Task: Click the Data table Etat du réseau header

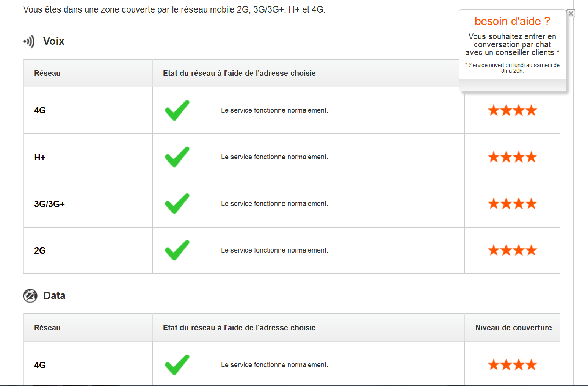Action: point(239,328)
